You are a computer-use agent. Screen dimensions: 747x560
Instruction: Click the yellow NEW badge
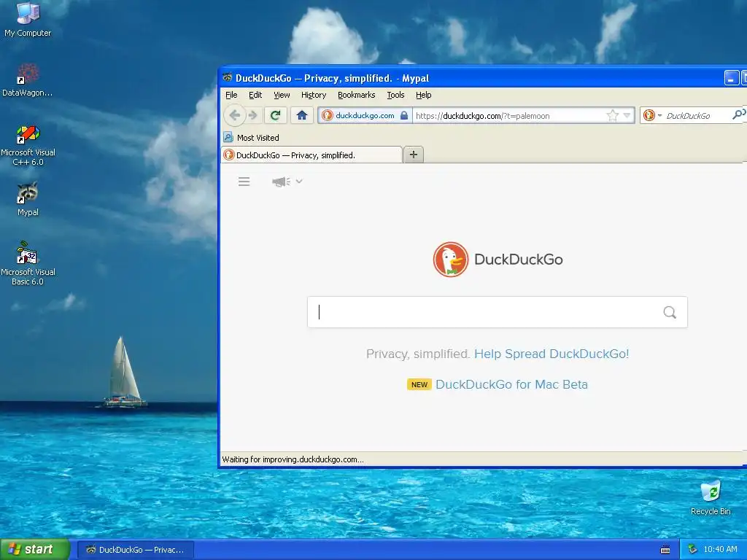419,384
